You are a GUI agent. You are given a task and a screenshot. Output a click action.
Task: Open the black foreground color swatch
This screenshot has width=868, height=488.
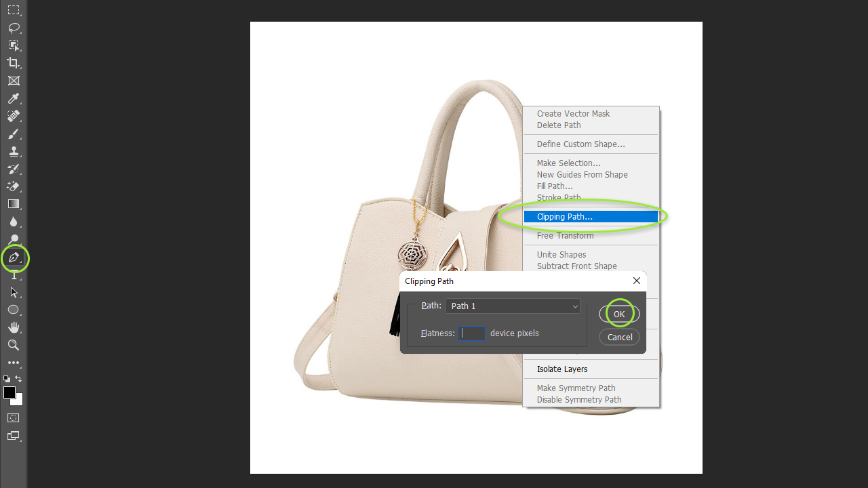pos(9,392)
